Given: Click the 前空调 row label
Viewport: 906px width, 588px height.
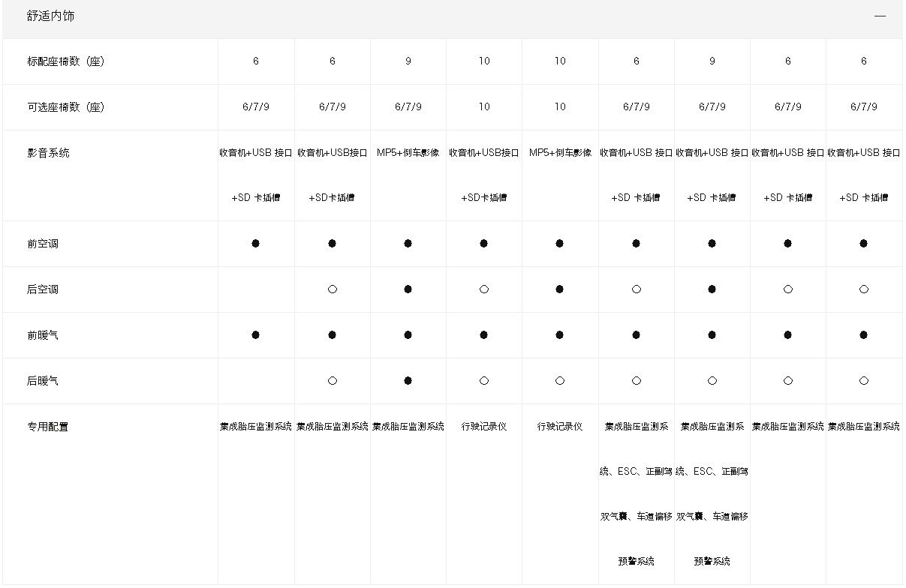Looking at the screenshot, I should click(x=43, y=244).
